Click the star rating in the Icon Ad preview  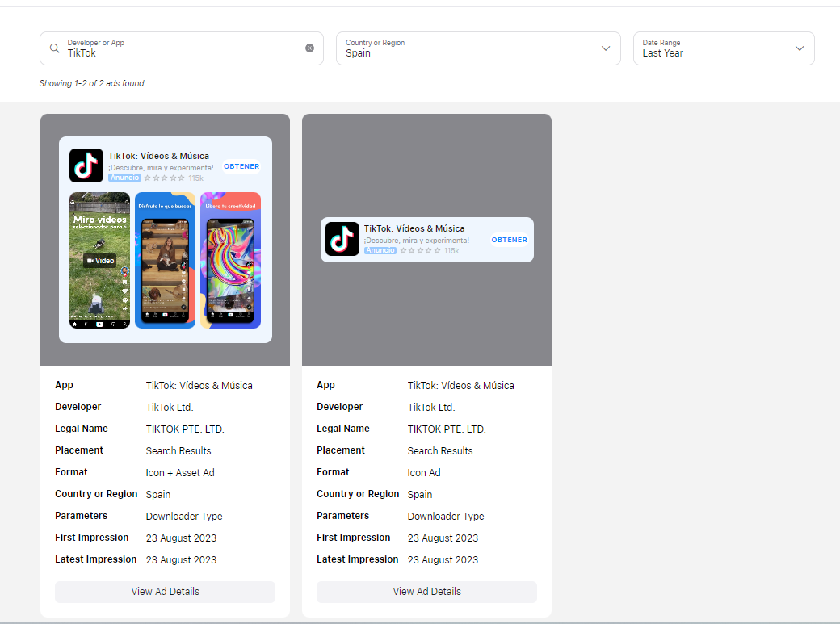pyautogui.click(x=421, y=251)
